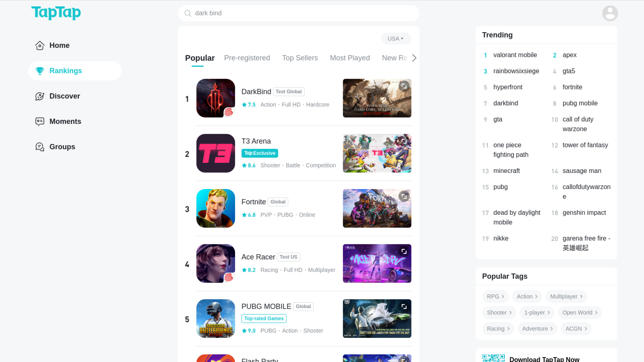Image resolution: width=644 pixels, height=362 pixels.
Task: Open trending search valorant mobile
Action: tap(515, 55)
